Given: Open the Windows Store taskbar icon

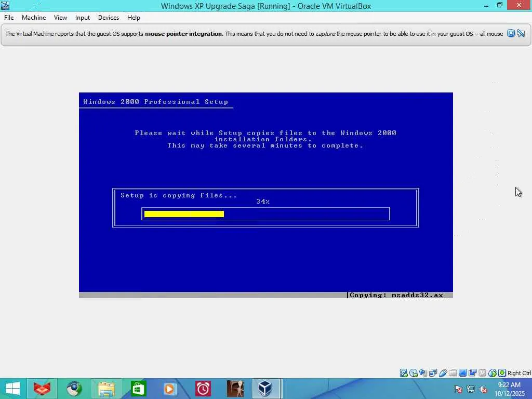Looking at the screenshot, I should 138,389.
